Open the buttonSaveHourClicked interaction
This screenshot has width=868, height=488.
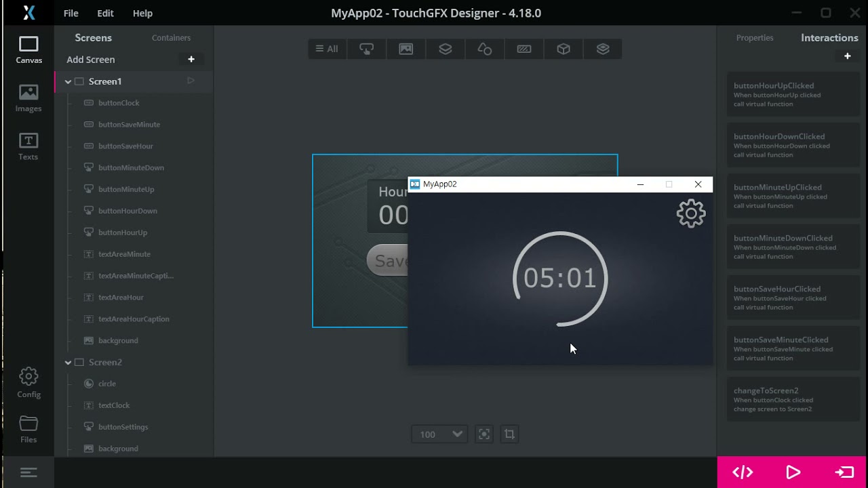click(x=793, y=298)
